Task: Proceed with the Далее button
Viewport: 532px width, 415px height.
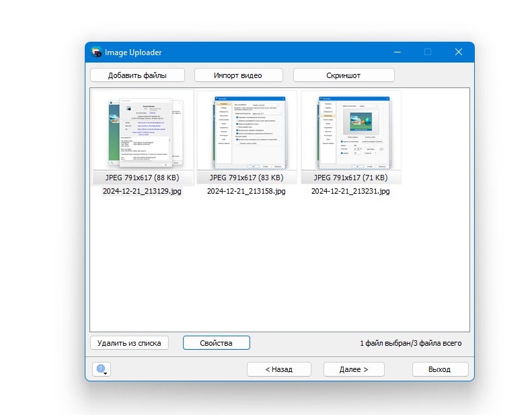Action: [354, 369]
